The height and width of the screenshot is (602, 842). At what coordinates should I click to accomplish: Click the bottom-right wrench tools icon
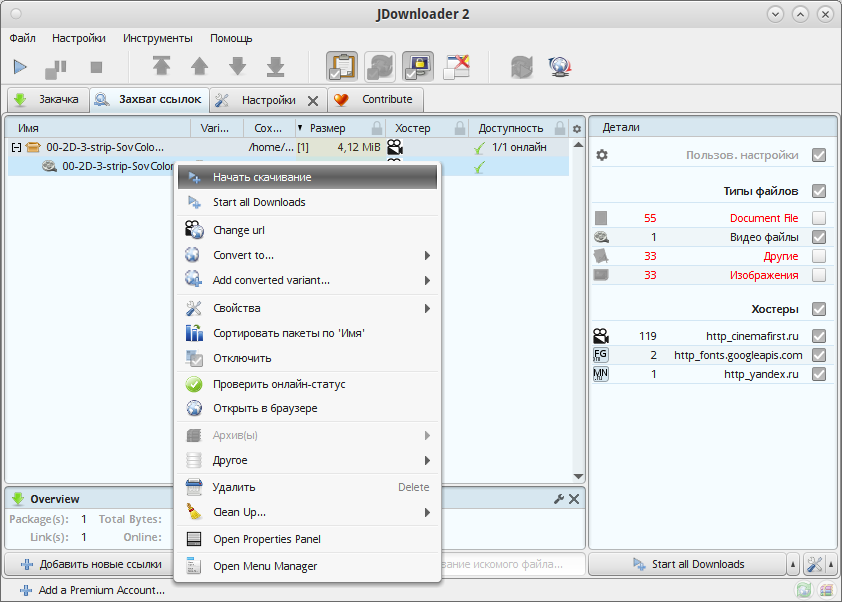pyautogui.click(x=814, y=564)
